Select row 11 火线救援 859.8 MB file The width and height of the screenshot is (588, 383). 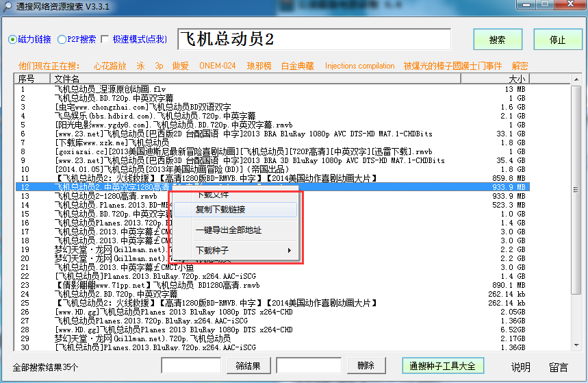[272, 178]
